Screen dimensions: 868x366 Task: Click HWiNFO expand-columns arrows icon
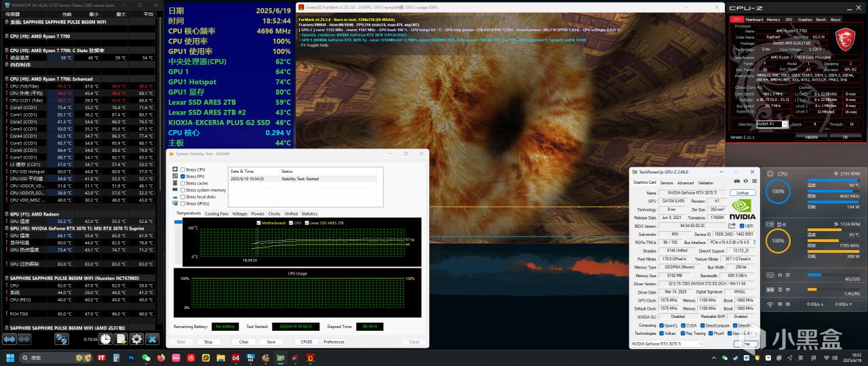[x=9, y=339]
